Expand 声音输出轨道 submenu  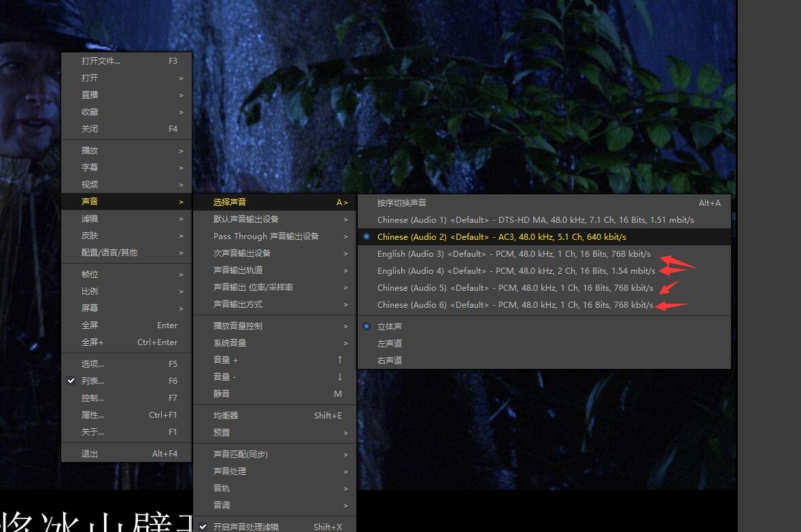275,270
